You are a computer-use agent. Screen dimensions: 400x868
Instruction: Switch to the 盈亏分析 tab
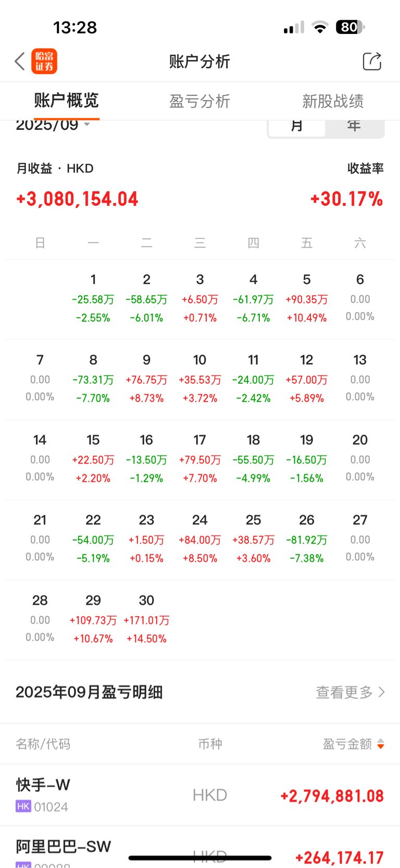(199, 101)
